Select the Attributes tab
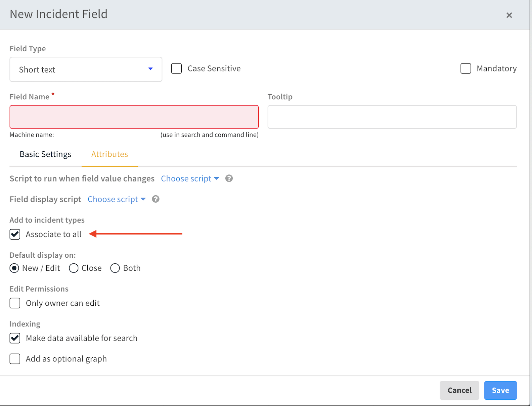The height and width of the screenshot is (406, 532). click(109, 154)
